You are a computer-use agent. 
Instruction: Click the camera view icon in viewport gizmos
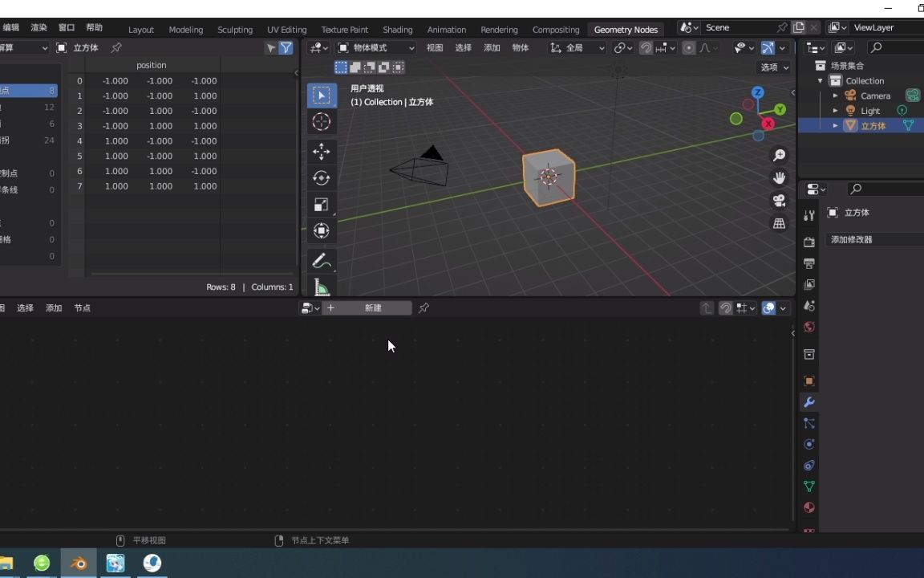point(779,200)
